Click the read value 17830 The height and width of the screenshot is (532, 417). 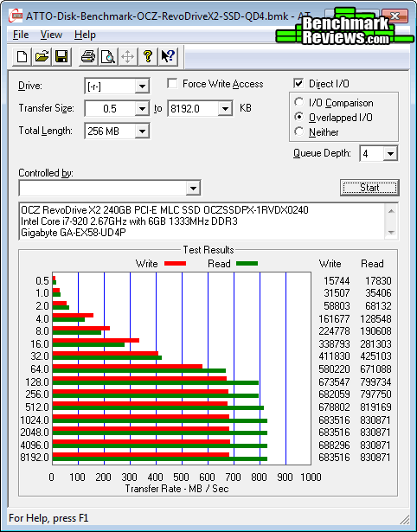pyautogui.click(x=378, y=280)
